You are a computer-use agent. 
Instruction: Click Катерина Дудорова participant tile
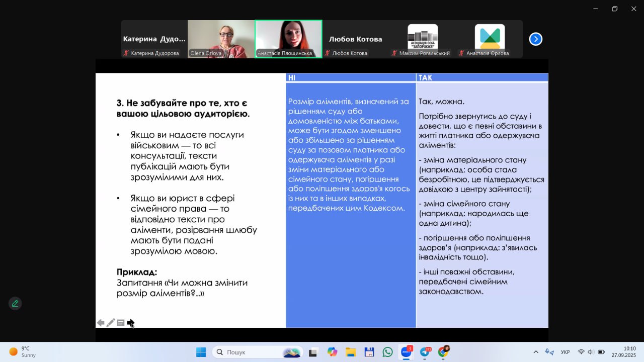pos(154,39)
